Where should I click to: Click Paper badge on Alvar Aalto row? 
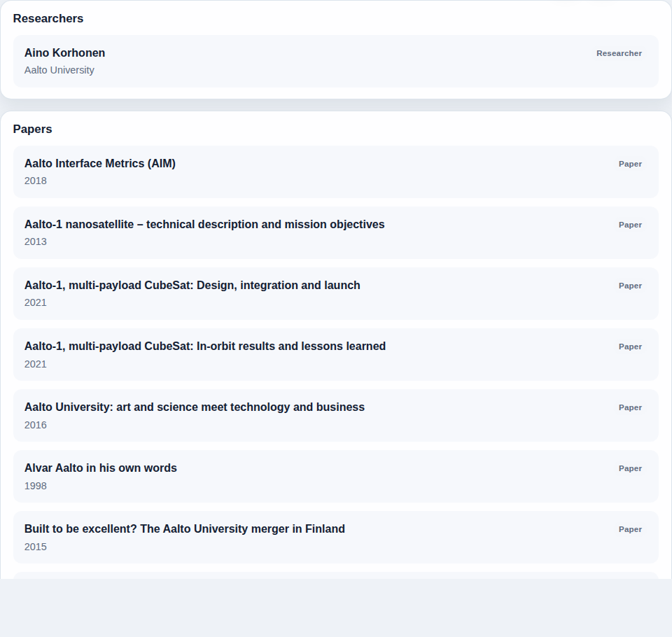pyautogui.click(x=630, y=468)
